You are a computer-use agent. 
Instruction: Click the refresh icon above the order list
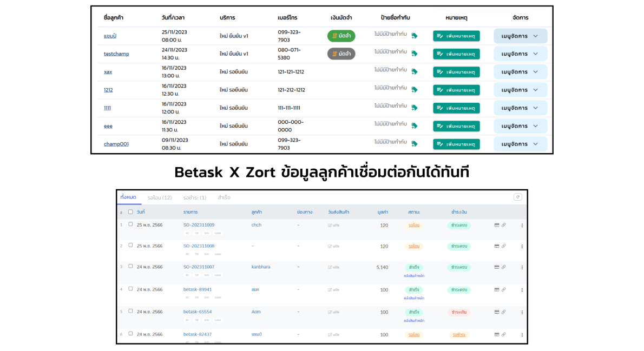point(517,197)
